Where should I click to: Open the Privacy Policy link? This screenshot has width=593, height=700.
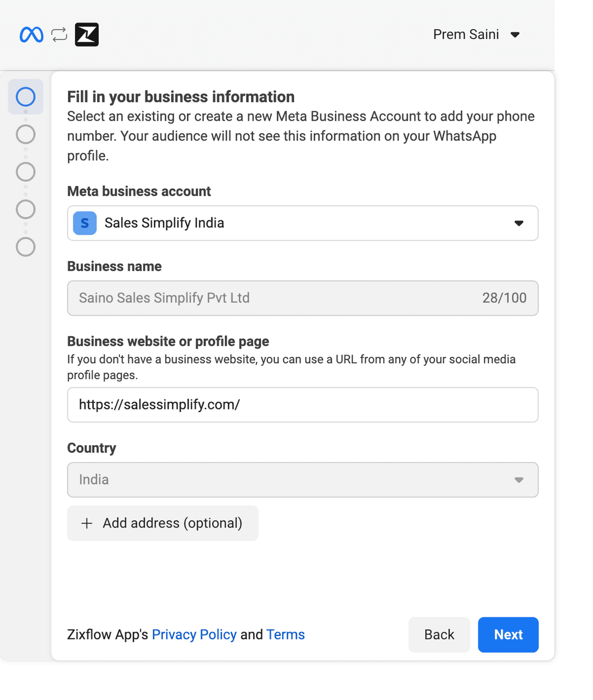(194, 635)
